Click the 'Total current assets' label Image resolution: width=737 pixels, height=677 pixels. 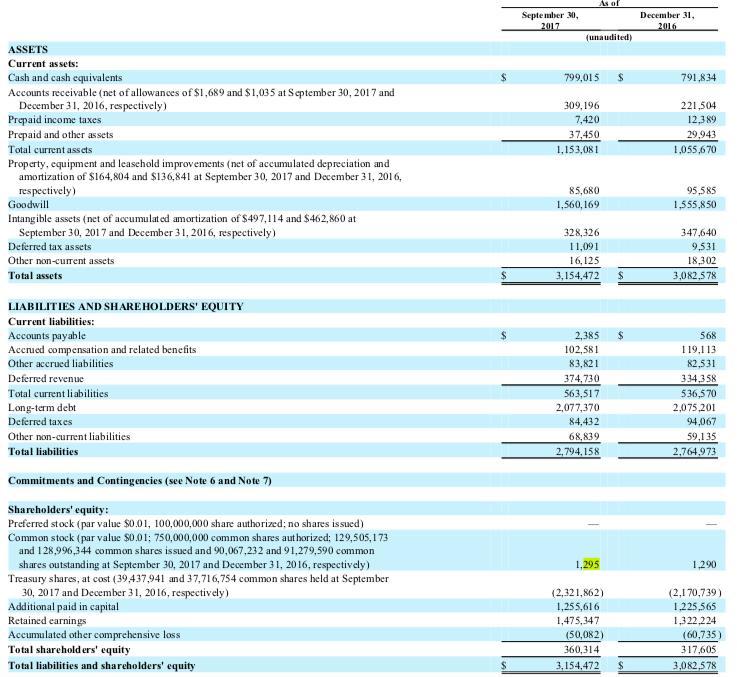coord(50,150)
